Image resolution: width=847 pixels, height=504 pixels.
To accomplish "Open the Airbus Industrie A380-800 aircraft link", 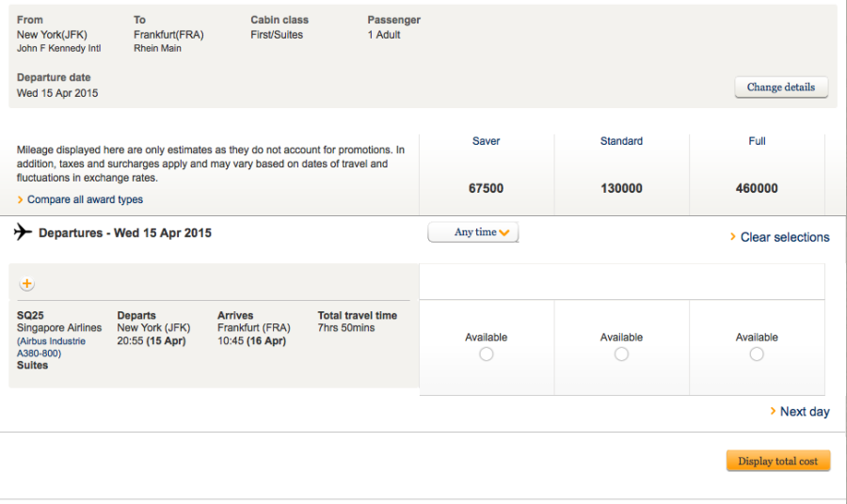I will [51, 347].
